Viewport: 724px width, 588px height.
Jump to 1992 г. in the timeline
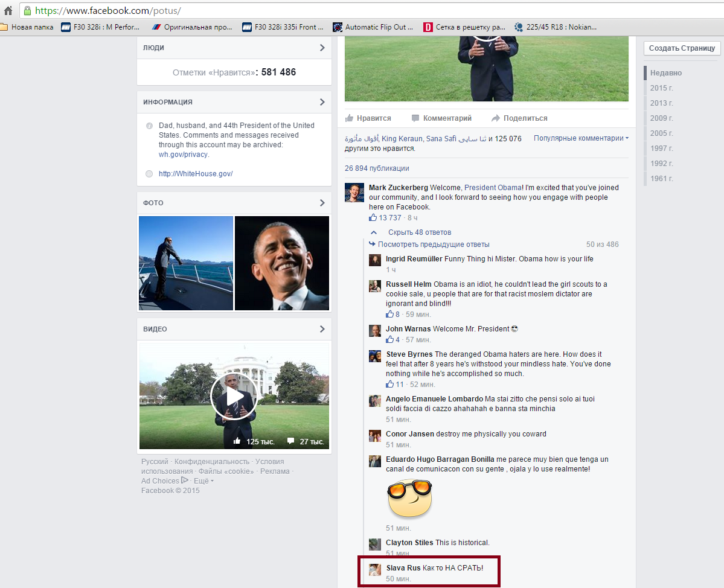(662, 164)
